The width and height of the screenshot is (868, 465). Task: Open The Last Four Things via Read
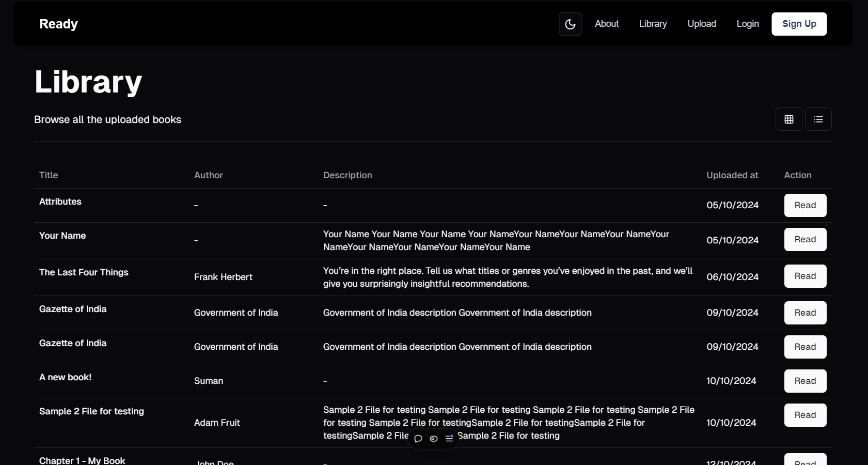pos(804,276)
